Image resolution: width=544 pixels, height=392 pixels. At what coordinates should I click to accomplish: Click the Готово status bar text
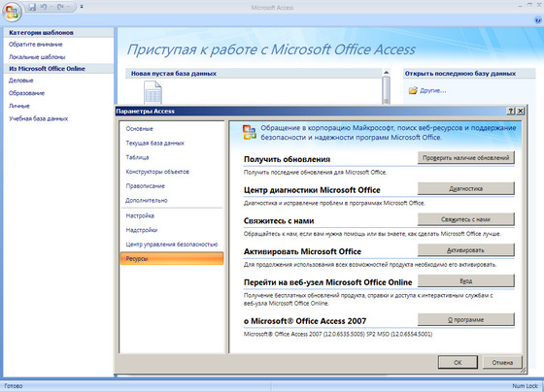click(14, 386)
